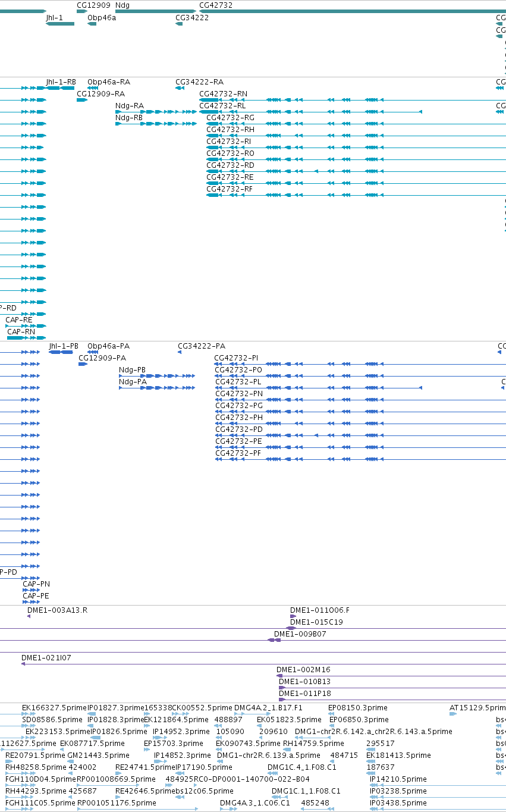Viewport: 506px width, 812px height.
Task: Click the CG42732-PG protein label
Action: click(240, 406)
